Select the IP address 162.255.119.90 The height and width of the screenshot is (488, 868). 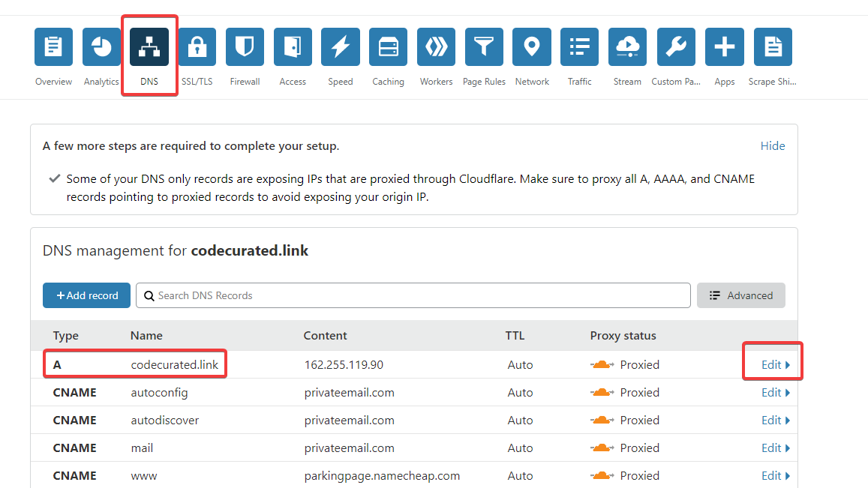(344, 364)
